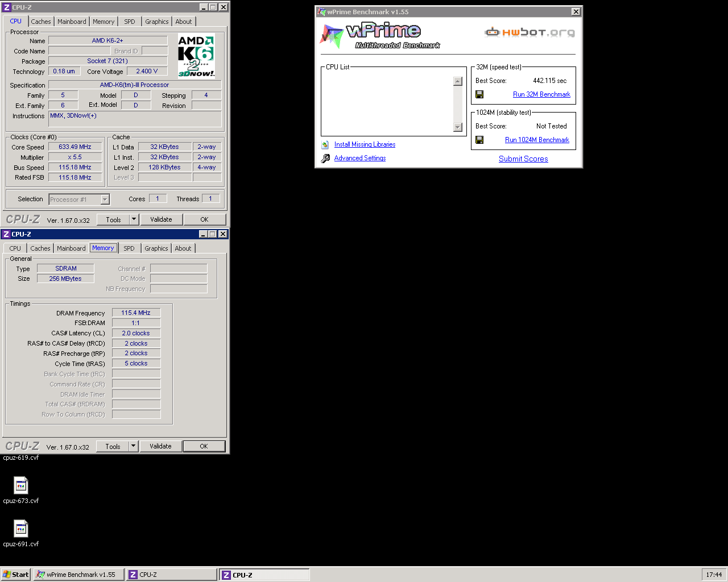728x582 pixels.
Task: Click the Run 32M Benchmark link
Action: [x=541, y=94]
